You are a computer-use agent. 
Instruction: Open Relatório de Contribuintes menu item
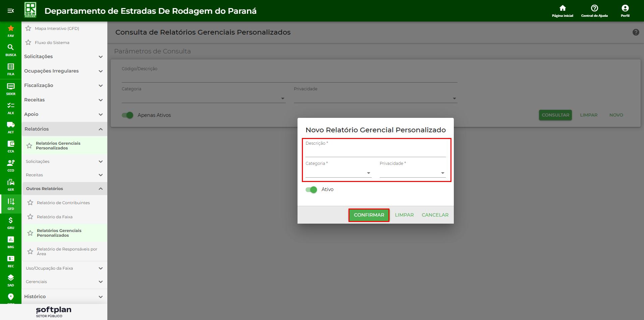coord(63,203)
